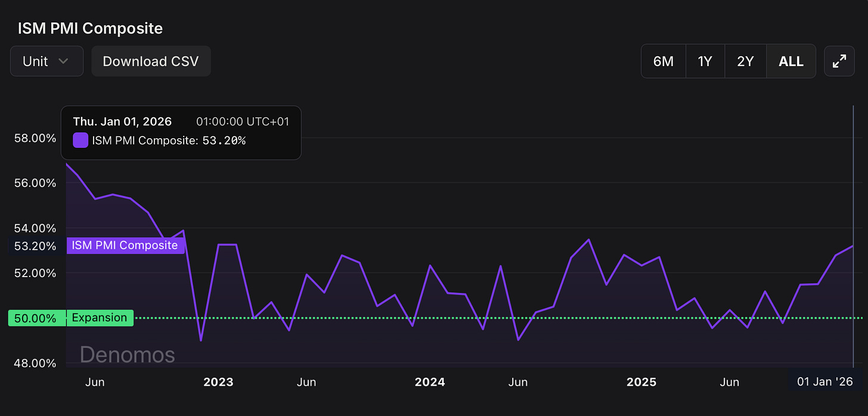The image size is (868, 416).
Task: Click the ISM PMI Composite chart title
Action: pyautogui.click(x=89, y=28)
